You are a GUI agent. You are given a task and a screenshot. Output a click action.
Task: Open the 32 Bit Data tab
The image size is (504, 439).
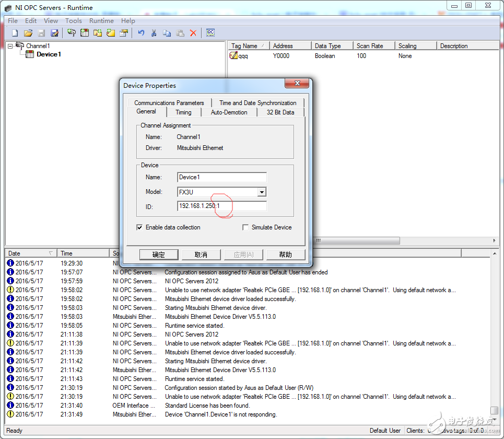[280, 112]
